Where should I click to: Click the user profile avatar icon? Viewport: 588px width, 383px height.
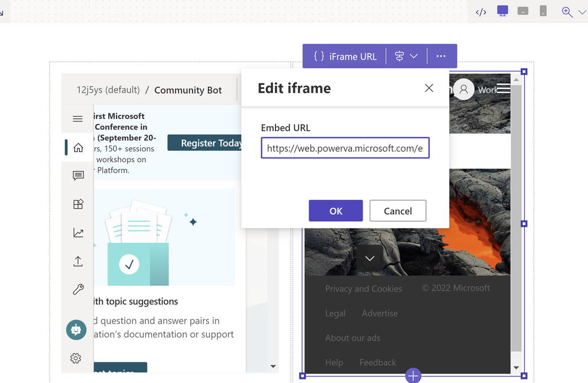(x=463, y=90)
